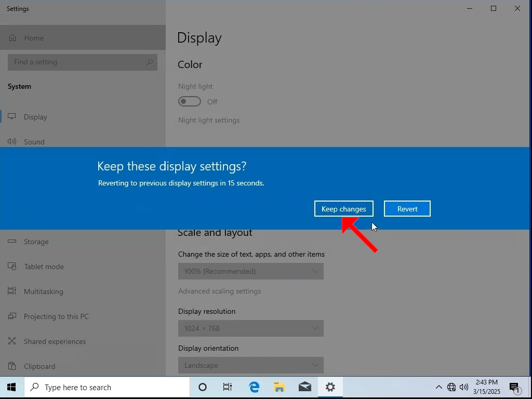Open Shared experiences settings
The width and height of the screenshot is (532, 399).
coord(83,341)
